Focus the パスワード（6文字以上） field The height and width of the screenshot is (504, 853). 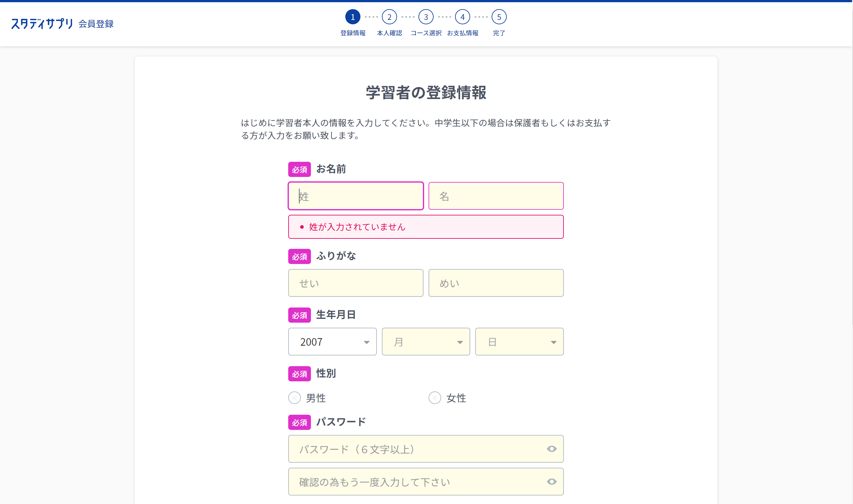pos(426,448)
